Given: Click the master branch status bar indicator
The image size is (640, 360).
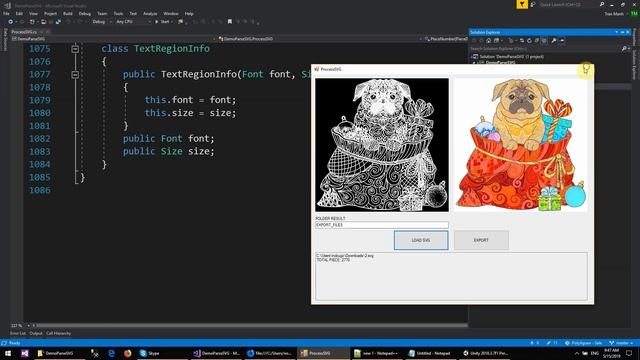Looking at the screenshot, I should 621,343.
